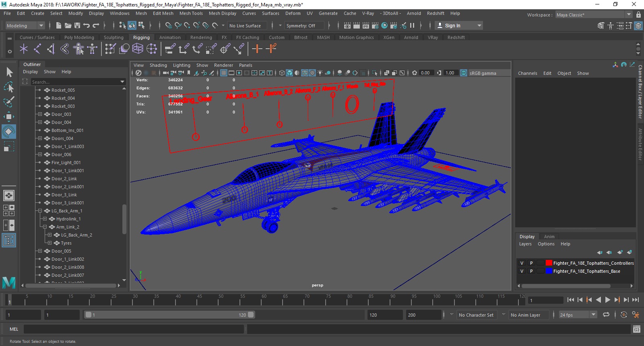
Task: Click the red color swatch of Controllers layer
Action: [x=549, y=263]
